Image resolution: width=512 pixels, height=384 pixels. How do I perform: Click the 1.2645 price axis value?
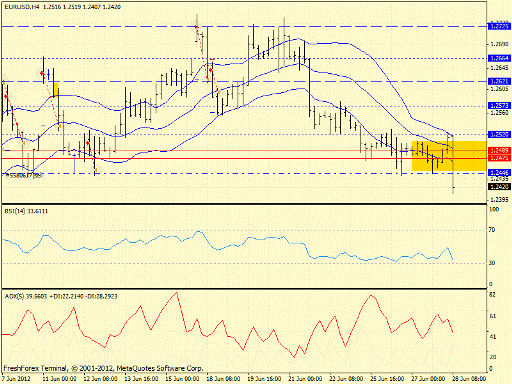[x=499, y=68]
